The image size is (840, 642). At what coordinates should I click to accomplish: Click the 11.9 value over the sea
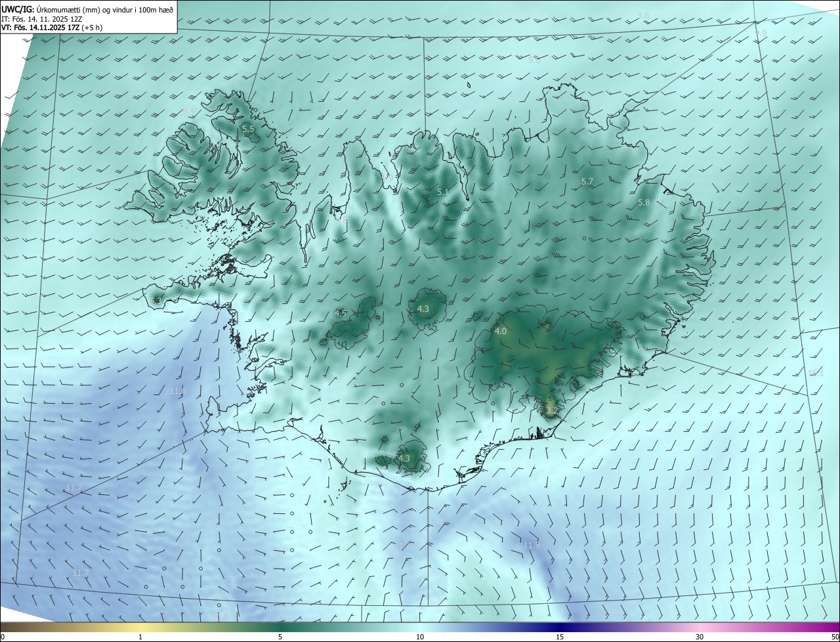[532, 546]
